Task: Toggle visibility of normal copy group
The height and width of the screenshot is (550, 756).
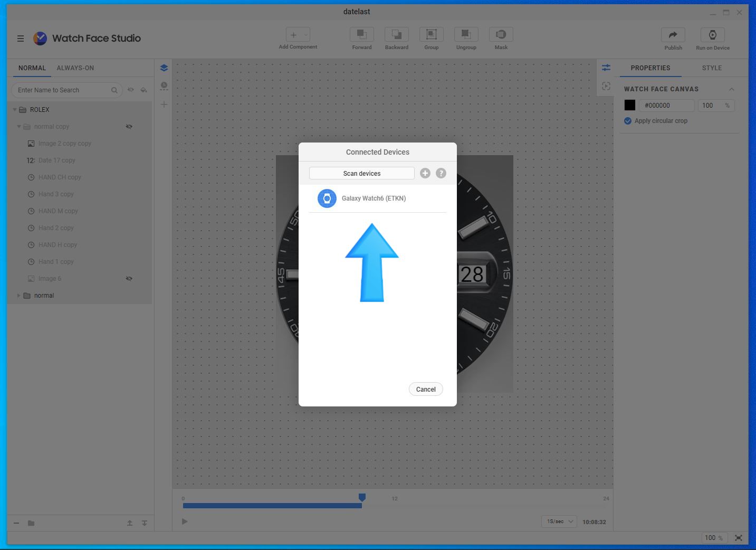Action: pos(129,127)
